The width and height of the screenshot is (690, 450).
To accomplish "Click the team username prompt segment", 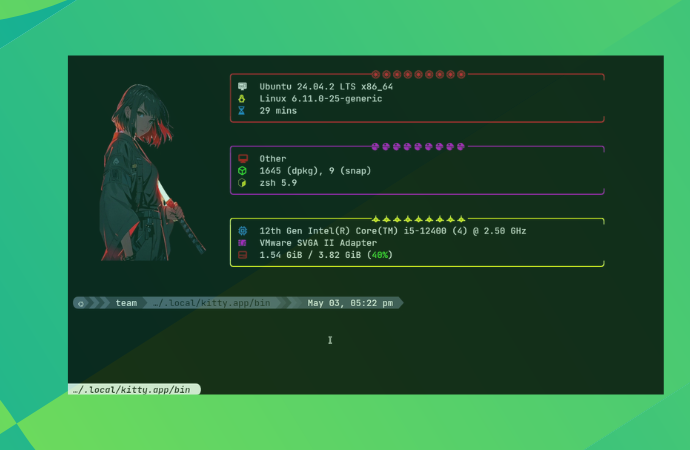I will coord(126,303).
